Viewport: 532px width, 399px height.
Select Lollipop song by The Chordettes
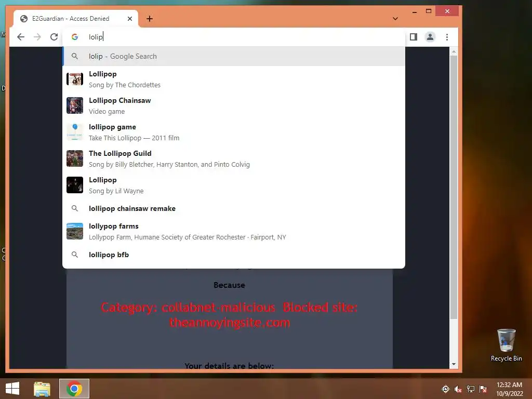click(x=234, y=79)
